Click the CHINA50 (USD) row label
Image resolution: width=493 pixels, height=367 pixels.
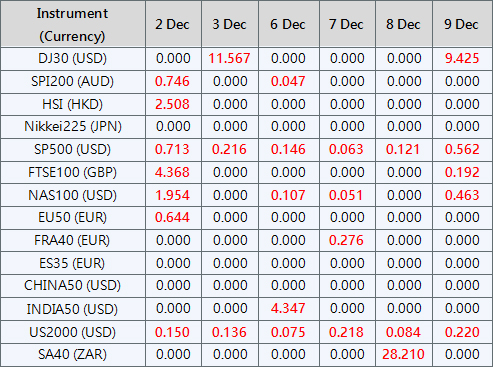72,286
